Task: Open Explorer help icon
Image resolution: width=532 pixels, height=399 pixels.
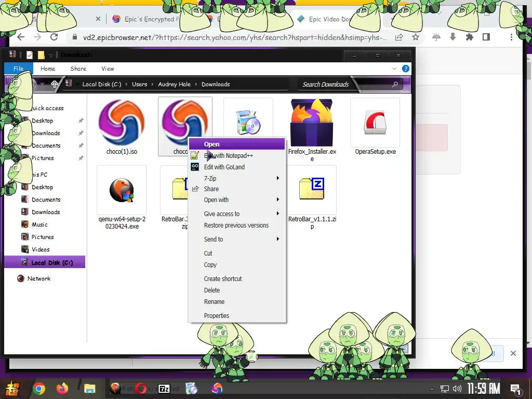Action: tap(405, 69)
